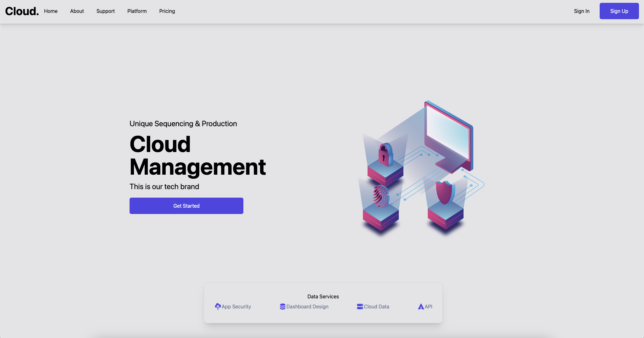Click the shield graphic in the illustration
This screenshot has height=338, width=644.
pos(446,193)
